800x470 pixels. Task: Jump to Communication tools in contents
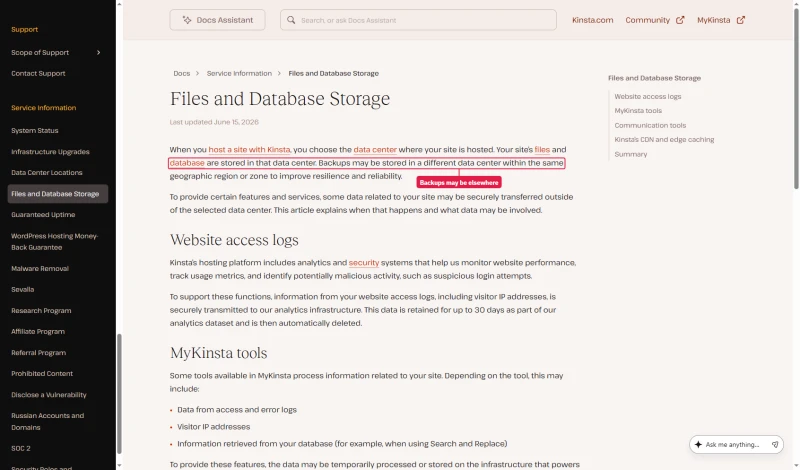650,126
